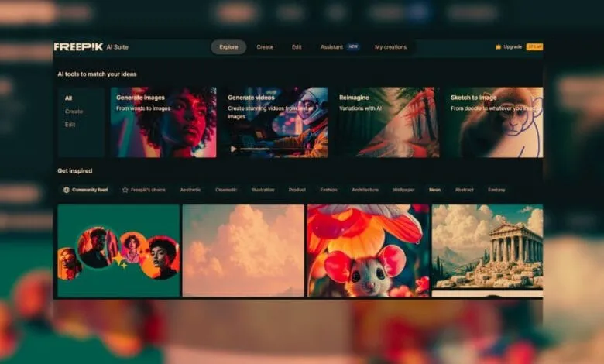Go to My creations tab
Viewport: 604px width, 364px height.
coord(390,47)
